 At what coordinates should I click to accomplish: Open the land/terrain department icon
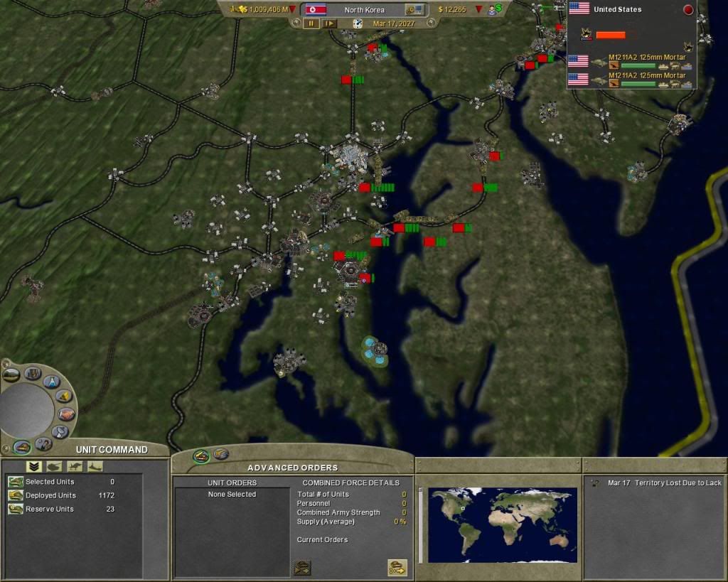click(11, 374)
